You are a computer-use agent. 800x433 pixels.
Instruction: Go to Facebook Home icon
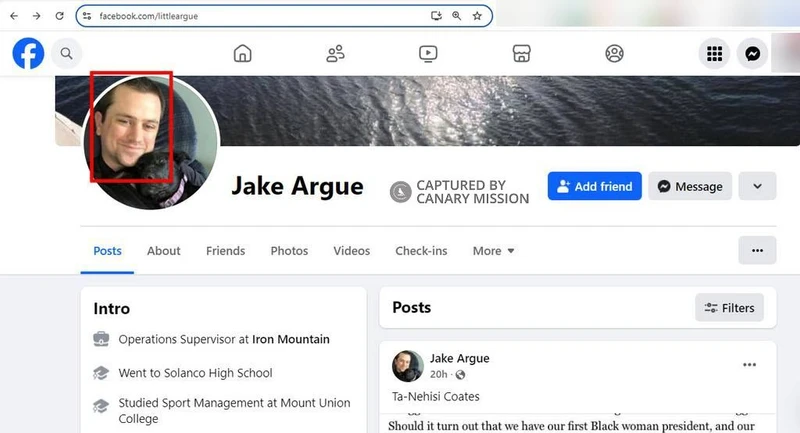click(242, 54)
